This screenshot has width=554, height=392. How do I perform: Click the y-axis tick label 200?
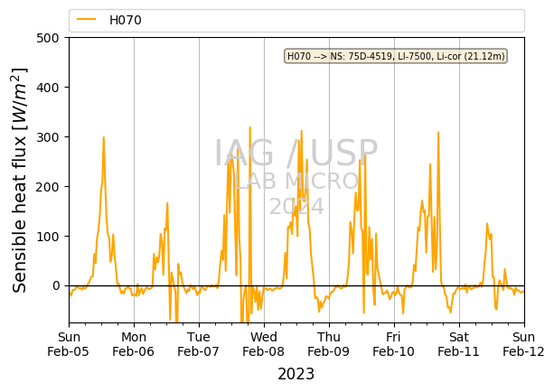pyautogui.click(x=48, y=187)
